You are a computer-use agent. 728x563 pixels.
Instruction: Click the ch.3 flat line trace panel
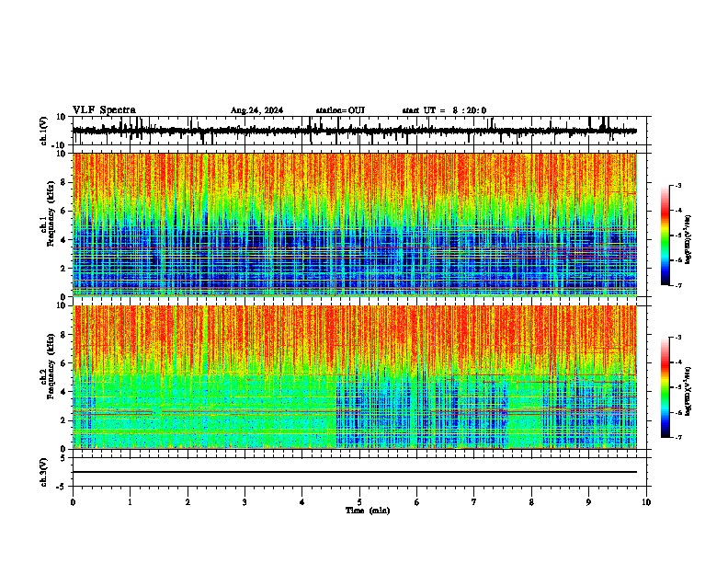coord(359,472)
